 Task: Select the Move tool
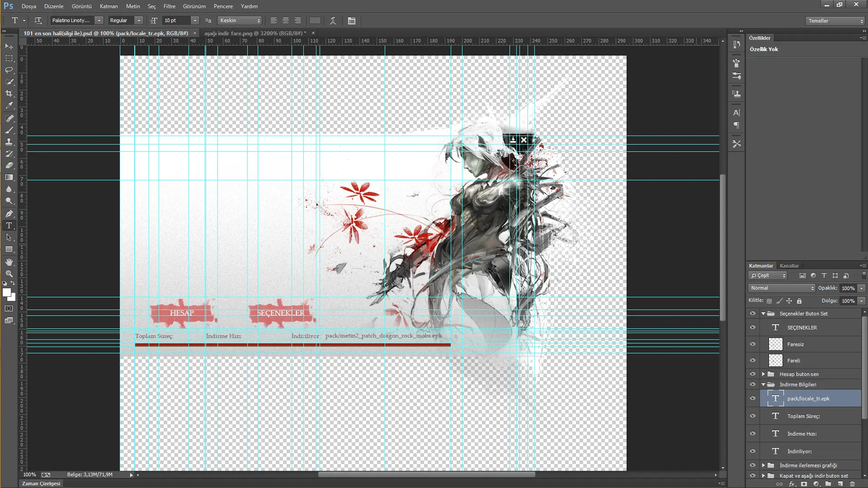coord(9,47)
